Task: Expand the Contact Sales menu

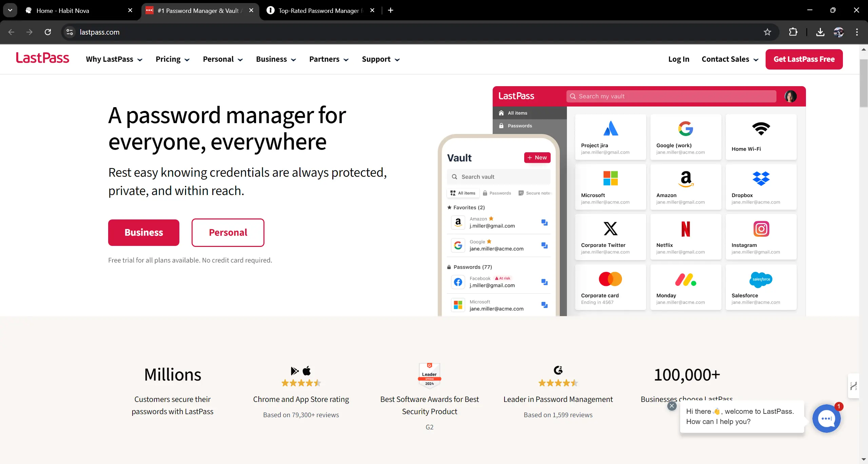Action: pos(730,59)
